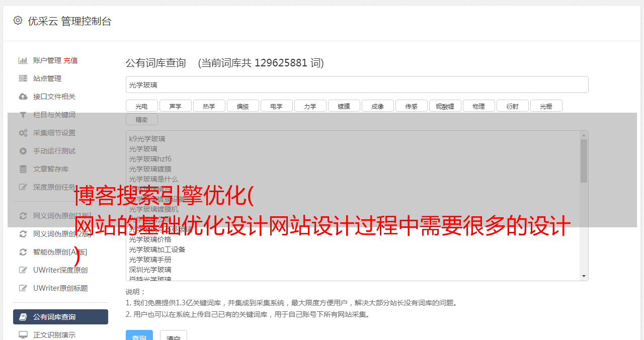The image size is (644, 340).
Task: Click the gear icon beside 优采云 管理控制台
Action: click(x=18, y=20)
